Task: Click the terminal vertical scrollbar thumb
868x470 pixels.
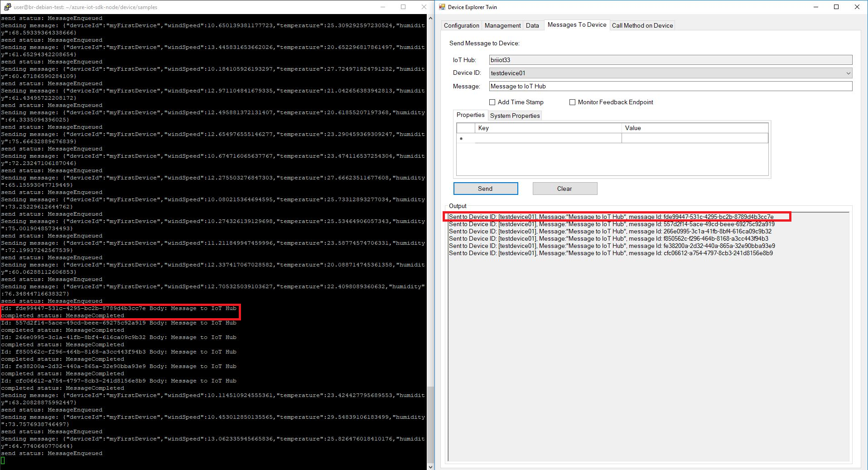Action: pyautogui.click(x=430, y=424)
